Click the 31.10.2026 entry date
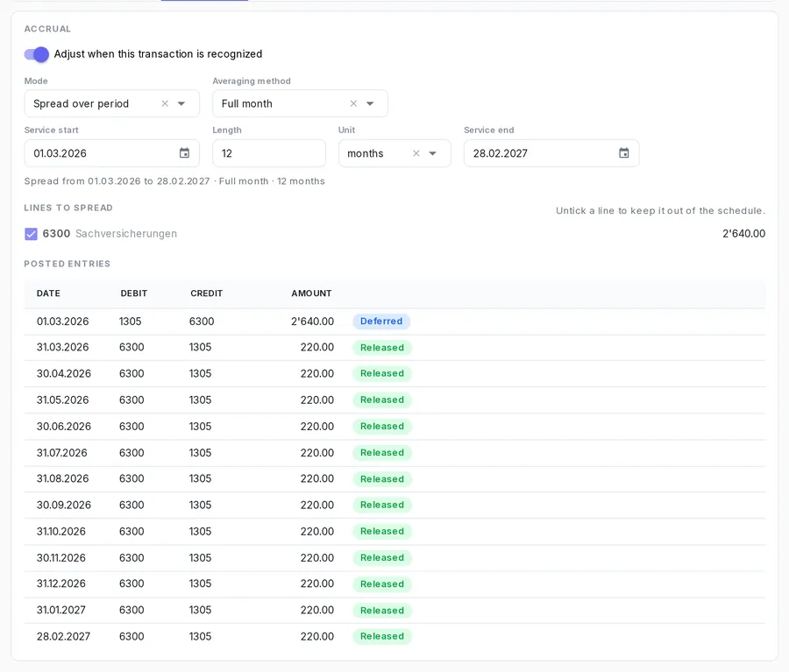 [60, 532]
